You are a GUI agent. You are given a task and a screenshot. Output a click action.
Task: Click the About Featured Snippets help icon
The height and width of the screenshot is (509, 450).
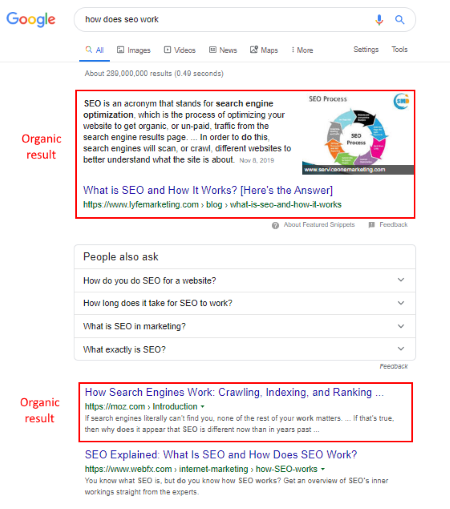pyautogui.click(x=275, y=225)
